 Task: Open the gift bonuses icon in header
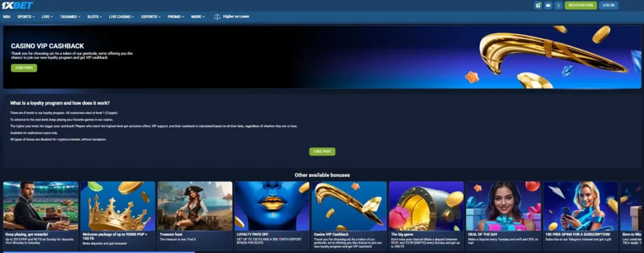[538, 5]
